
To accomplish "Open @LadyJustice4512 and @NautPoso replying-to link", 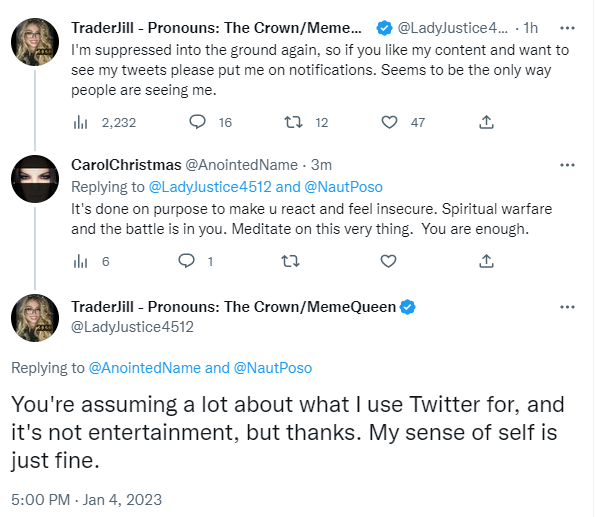I will coord(266,187).
